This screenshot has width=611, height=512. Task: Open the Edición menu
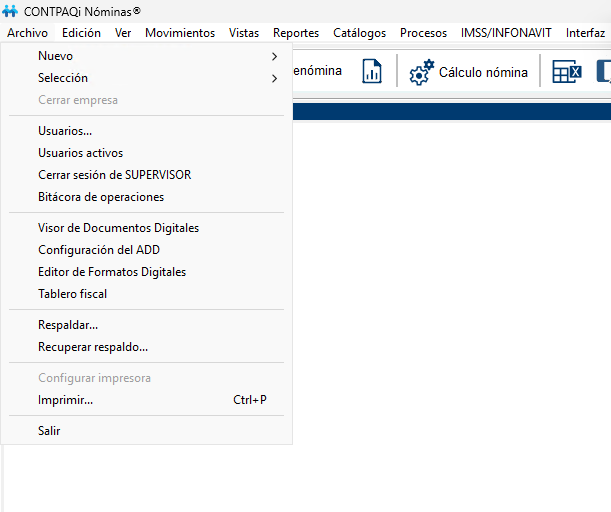click(x=81, y=33)
